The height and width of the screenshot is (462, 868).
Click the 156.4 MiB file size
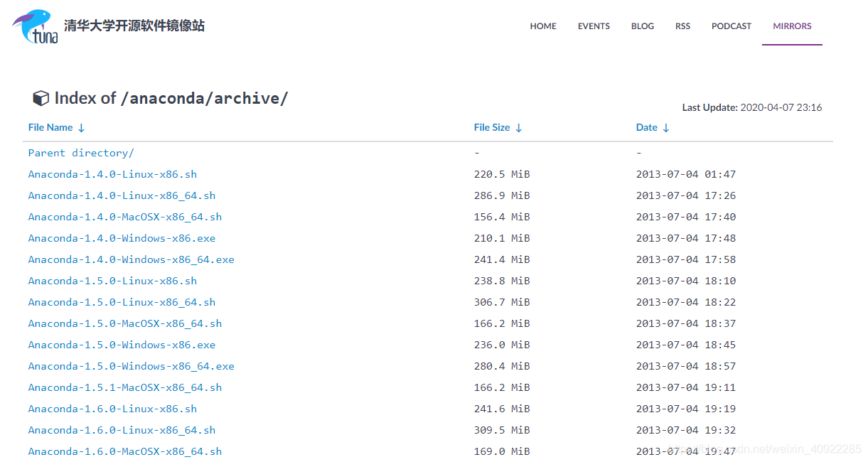coord(502,217)
